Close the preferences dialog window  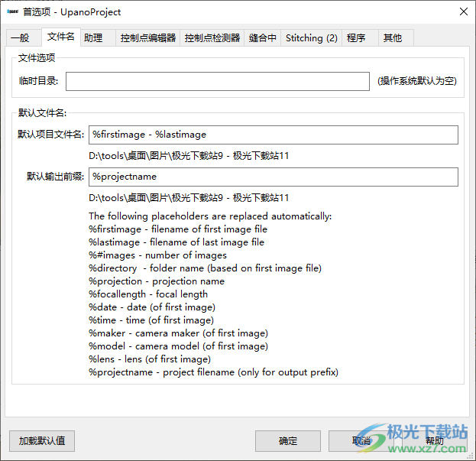(x=464, y=11)
